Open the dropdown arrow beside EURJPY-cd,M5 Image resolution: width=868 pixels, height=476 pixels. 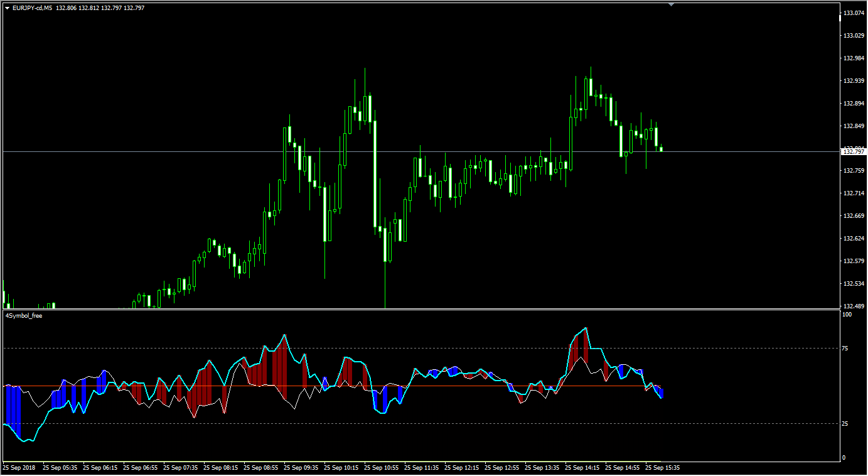click(x=7, y=8)
